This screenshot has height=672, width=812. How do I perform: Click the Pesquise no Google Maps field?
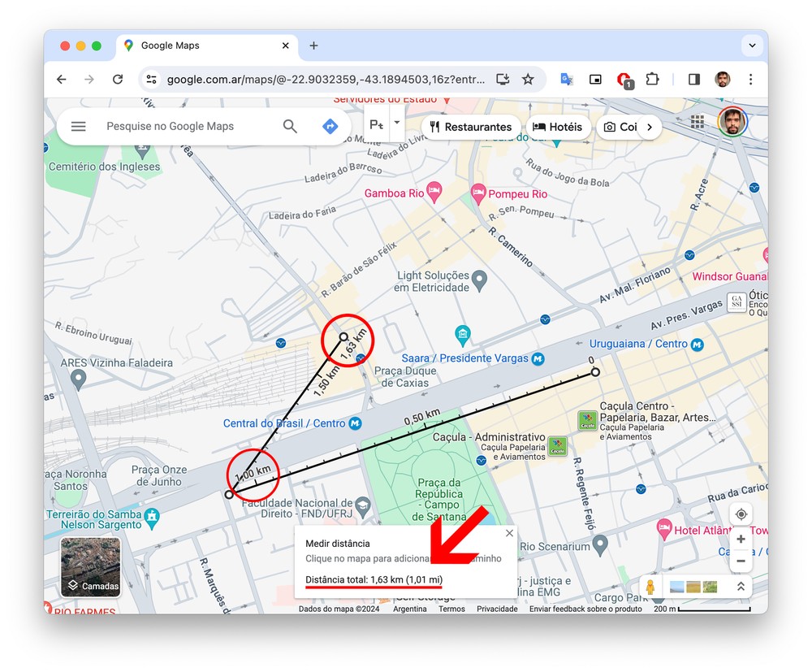click(187, 126)
